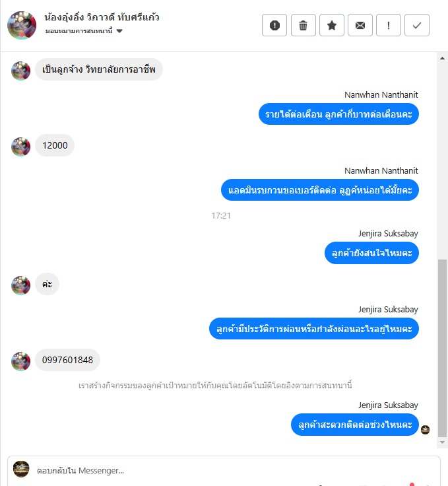
Task: Flag conversation with exclamation mark icon
Action: (x=389, y=25)
